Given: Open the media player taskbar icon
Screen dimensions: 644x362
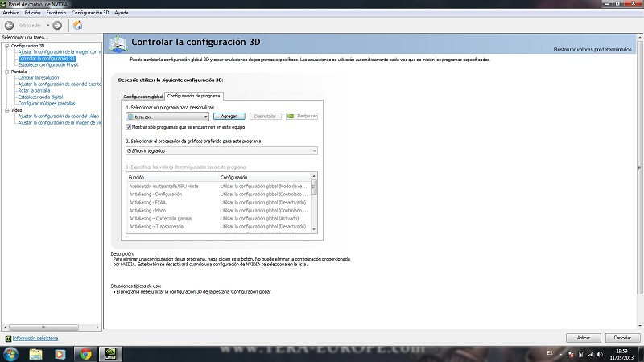Looking at the screenshot, I should (60, 354).
